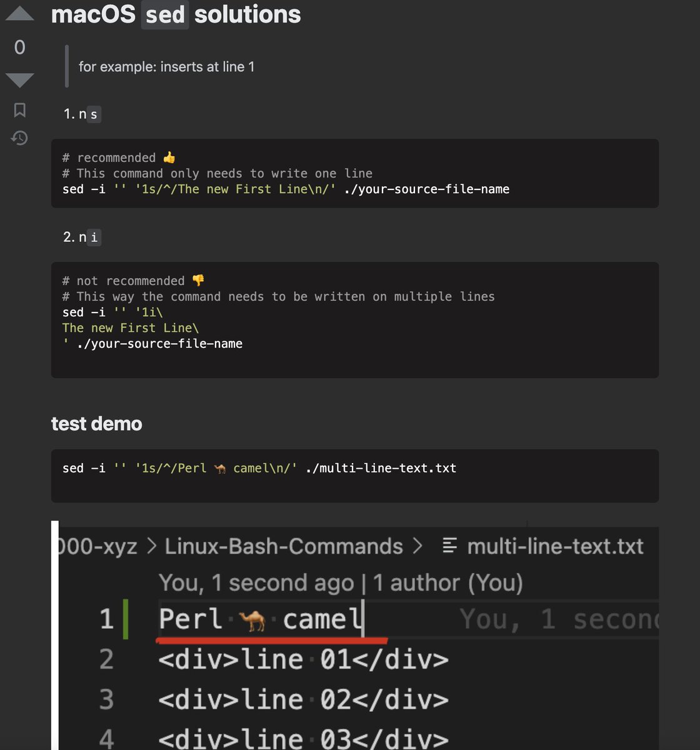Click the '1. n s' list item
The width and height of the screenshot is (700, 750).
pyautogui.click(x=82, y=114)
